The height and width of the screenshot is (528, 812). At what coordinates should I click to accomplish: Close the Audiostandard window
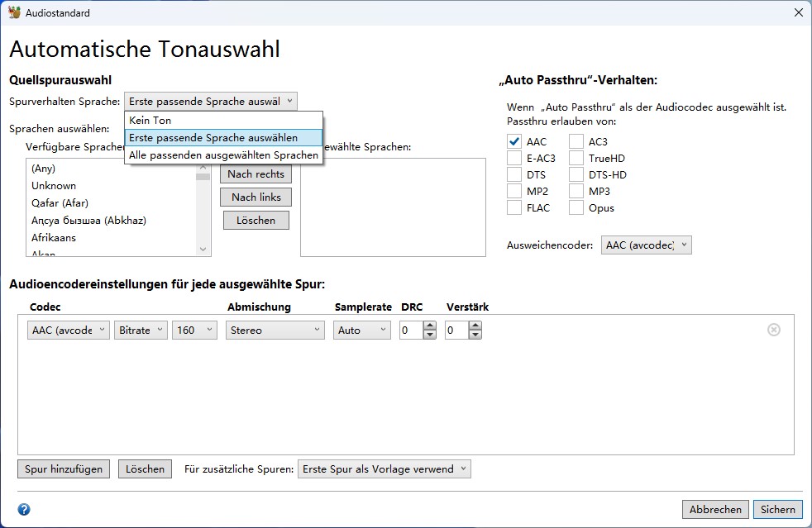pos(799,12)
